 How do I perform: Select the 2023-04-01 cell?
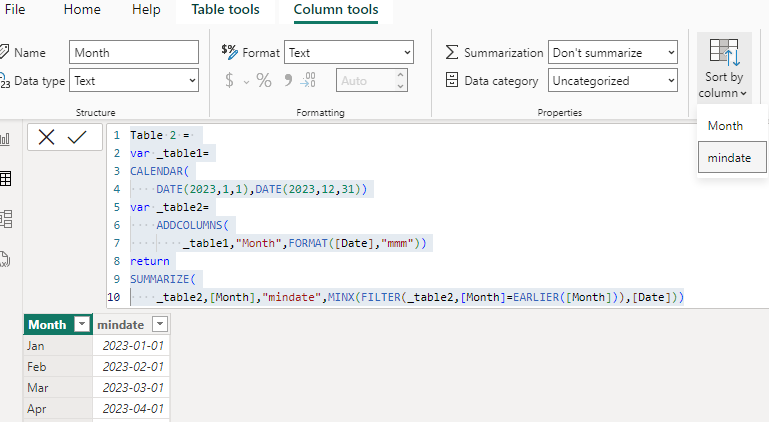click(131, 409)
